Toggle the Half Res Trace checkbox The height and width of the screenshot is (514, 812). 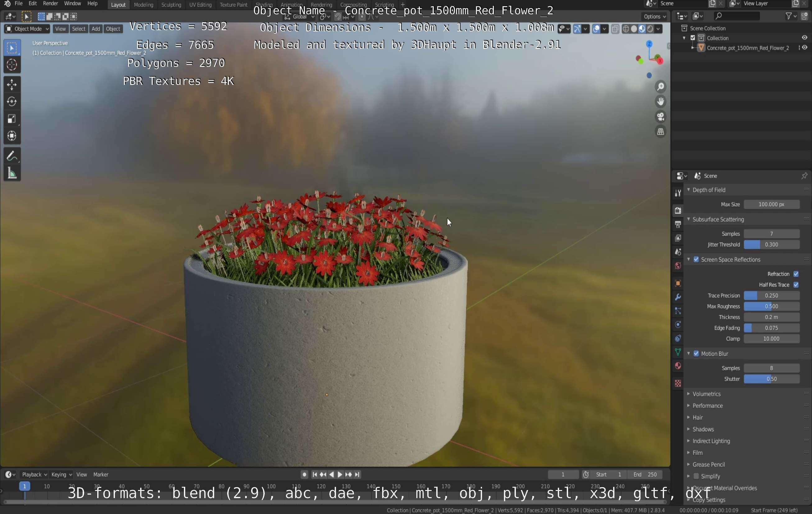796,285
